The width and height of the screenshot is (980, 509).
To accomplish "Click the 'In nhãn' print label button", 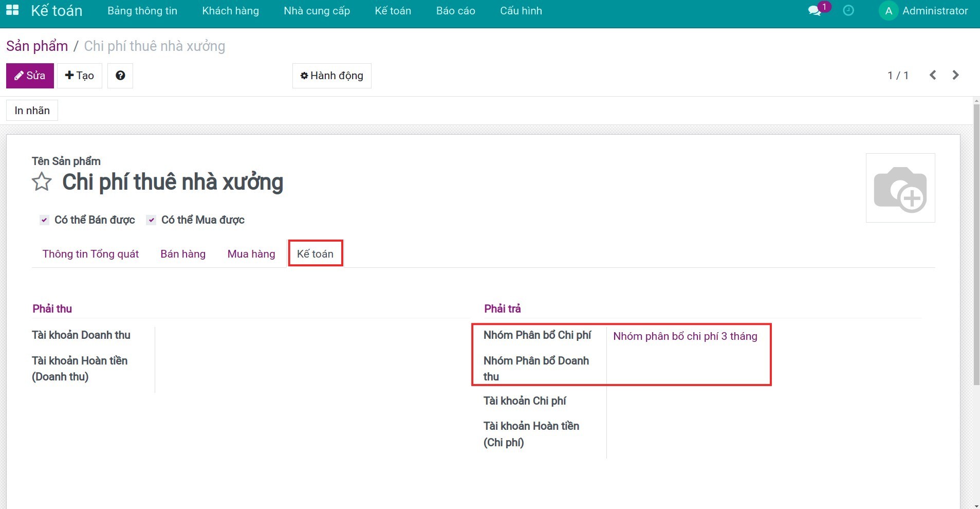I will 32,111.
